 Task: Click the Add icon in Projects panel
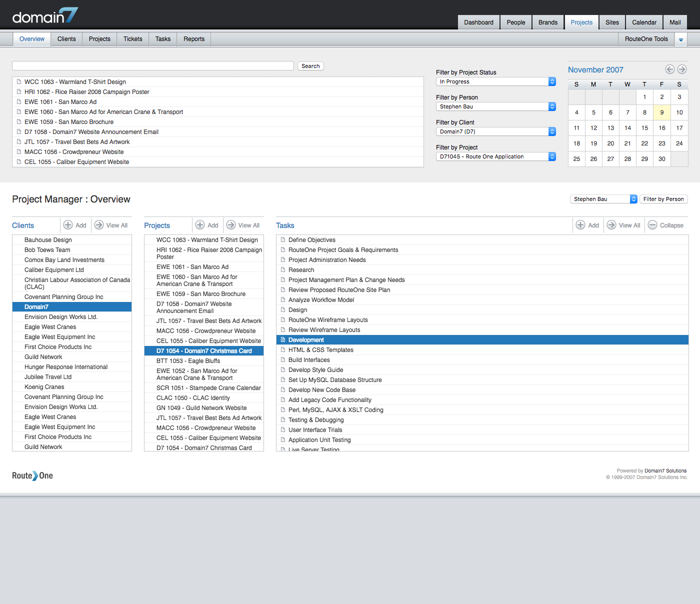click(200, 225)
